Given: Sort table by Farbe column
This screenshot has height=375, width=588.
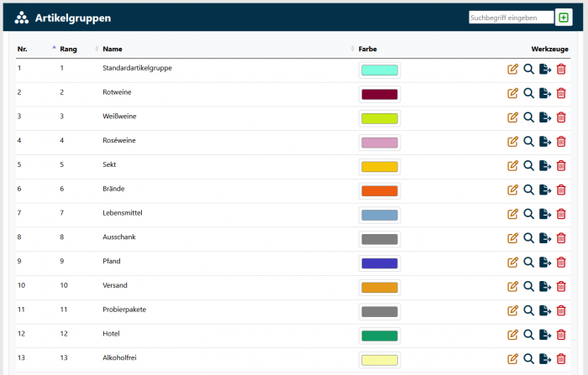Looking at the screenshot, I should [x=367, y=49].
